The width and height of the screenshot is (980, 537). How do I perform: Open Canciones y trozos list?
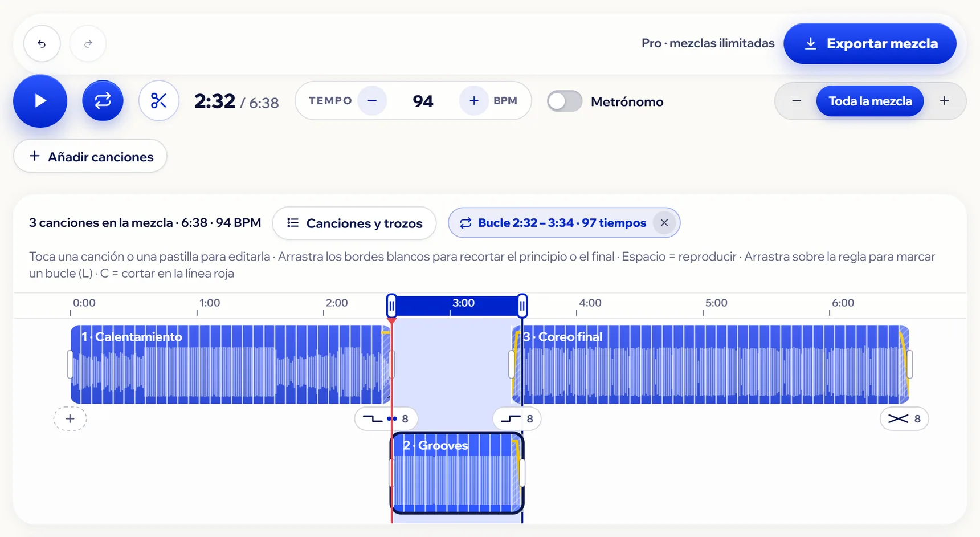point(354,223)
